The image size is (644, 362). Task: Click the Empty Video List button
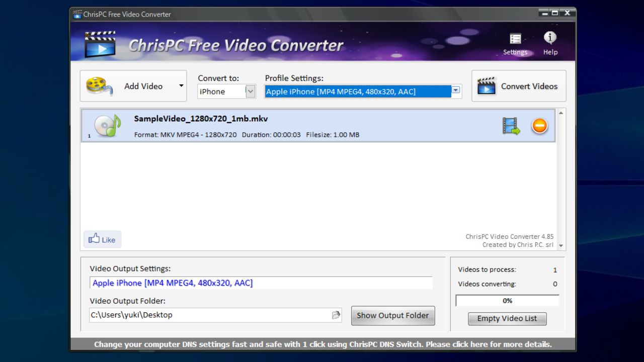507,318
